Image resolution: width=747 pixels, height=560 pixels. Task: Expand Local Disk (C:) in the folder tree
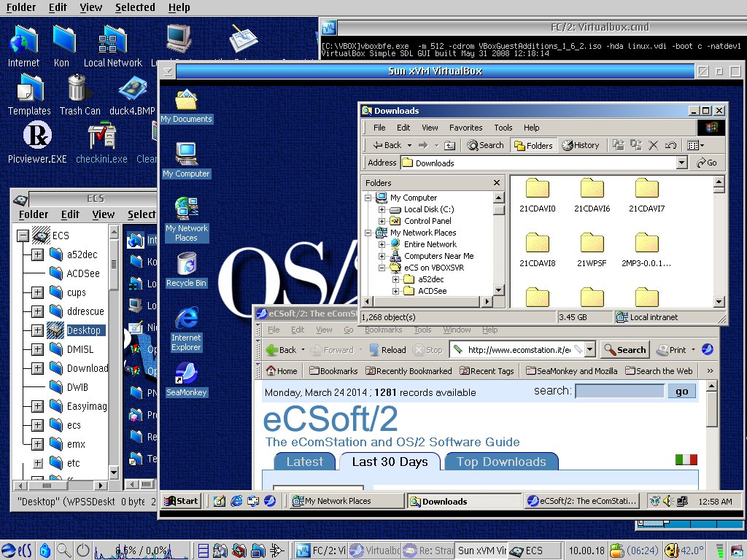tap(382, 209)
